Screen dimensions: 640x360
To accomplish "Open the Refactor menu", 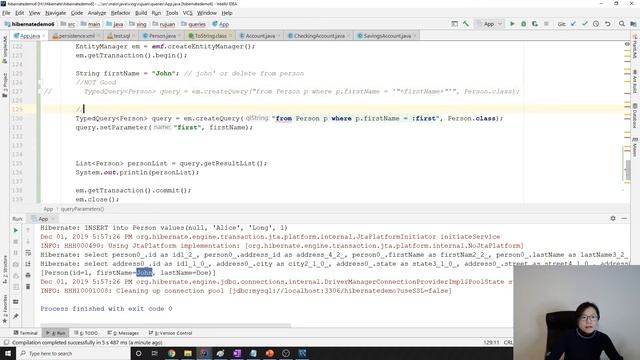I will 120,13.
